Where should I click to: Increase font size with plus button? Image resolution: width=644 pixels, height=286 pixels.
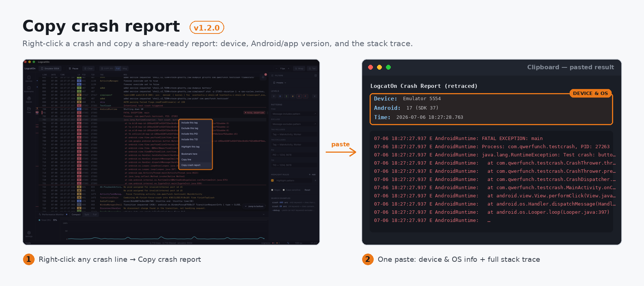[289, 69]
